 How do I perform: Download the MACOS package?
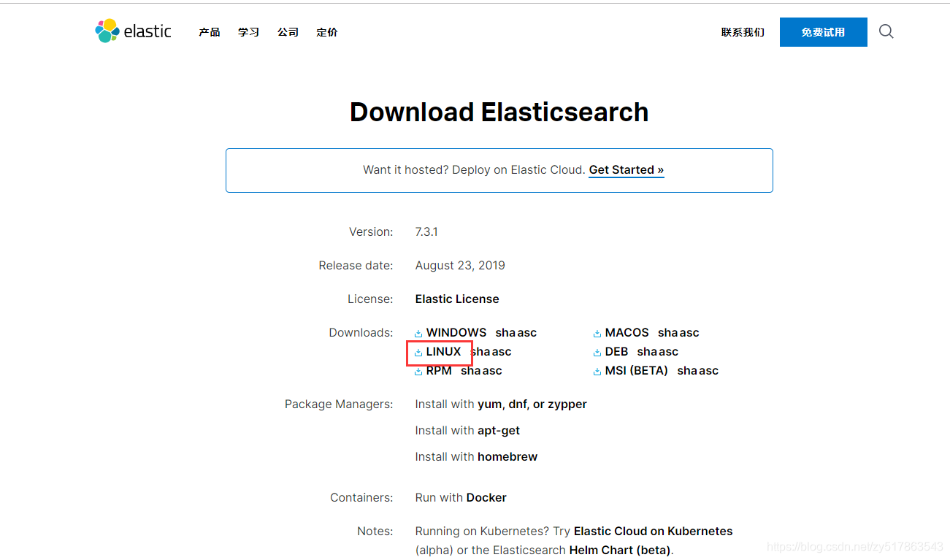(x=627, y=332)
